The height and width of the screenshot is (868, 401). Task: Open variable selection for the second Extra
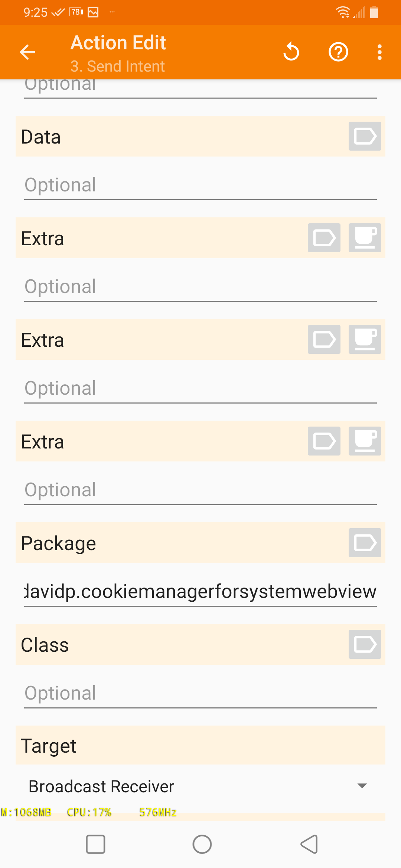[x=323, y=339]
